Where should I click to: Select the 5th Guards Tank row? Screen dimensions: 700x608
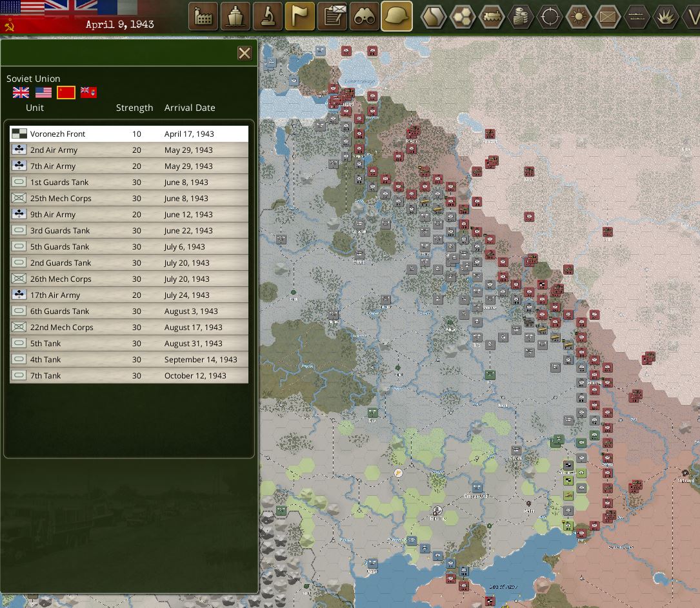[x=129, y=246]
